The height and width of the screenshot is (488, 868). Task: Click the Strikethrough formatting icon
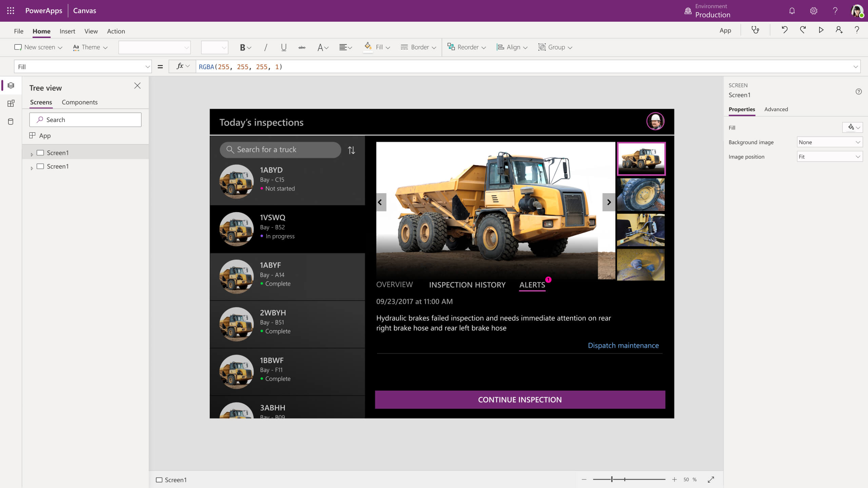[x=302, y=47]
